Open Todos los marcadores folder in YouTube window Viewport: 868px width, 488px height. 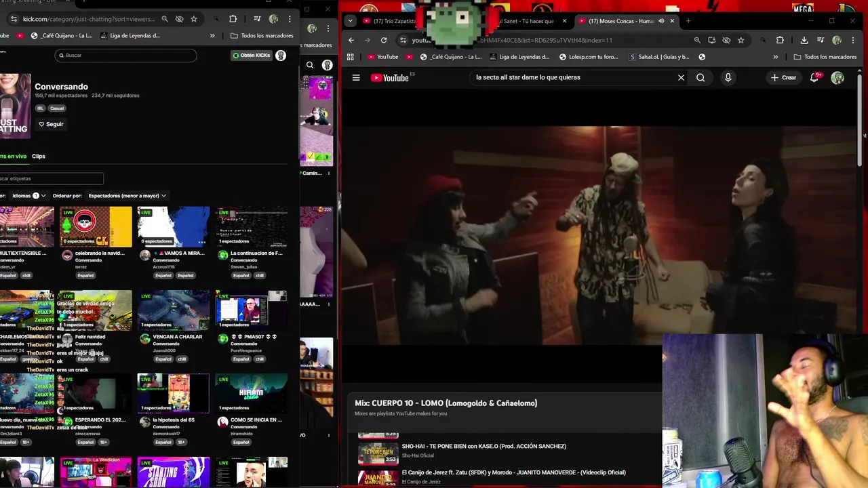(x=825, y=57)
